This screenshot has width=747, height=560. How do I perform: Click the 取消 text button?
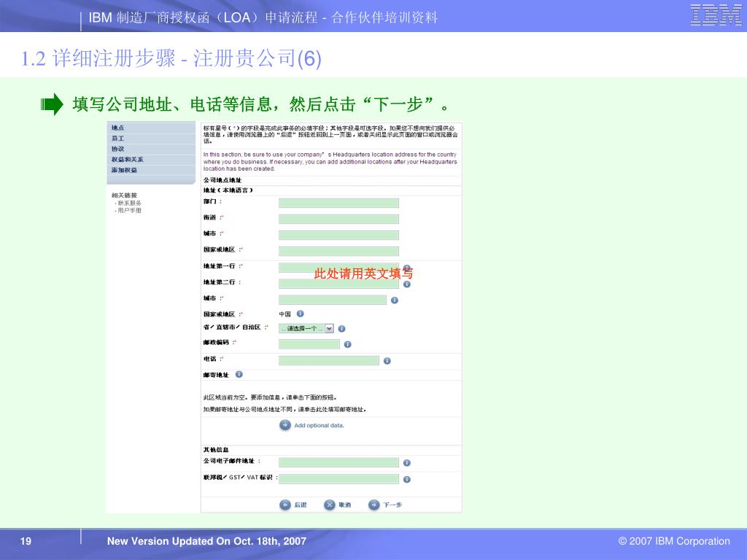[345, 505]
